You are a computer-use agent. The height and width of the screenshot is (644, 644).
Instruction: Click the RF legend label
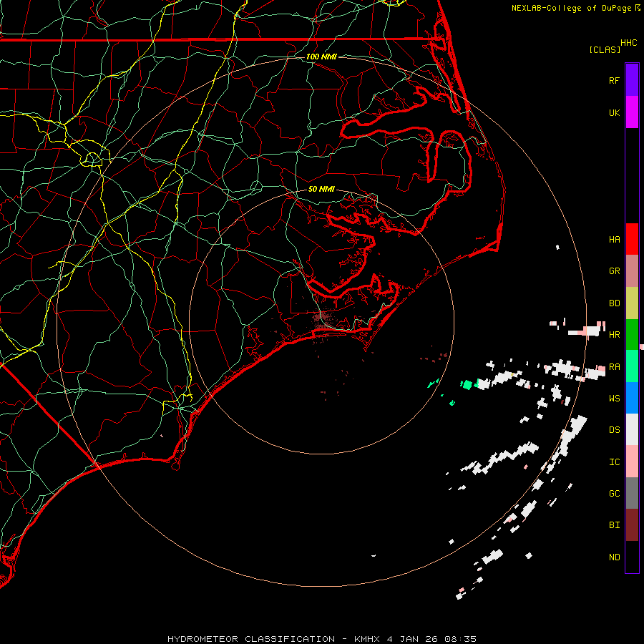pyautogui.click(x=614, y=80)
